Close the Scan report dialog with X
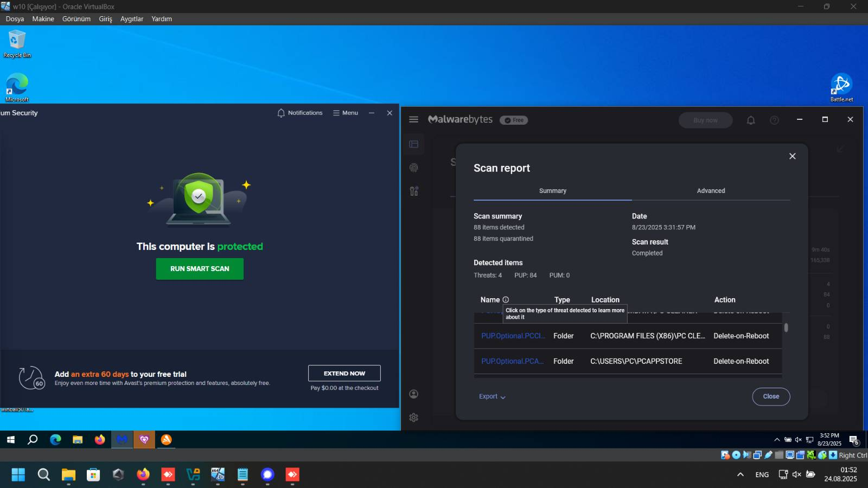Screen dimensions: 868x488 [x=792, y=156]
